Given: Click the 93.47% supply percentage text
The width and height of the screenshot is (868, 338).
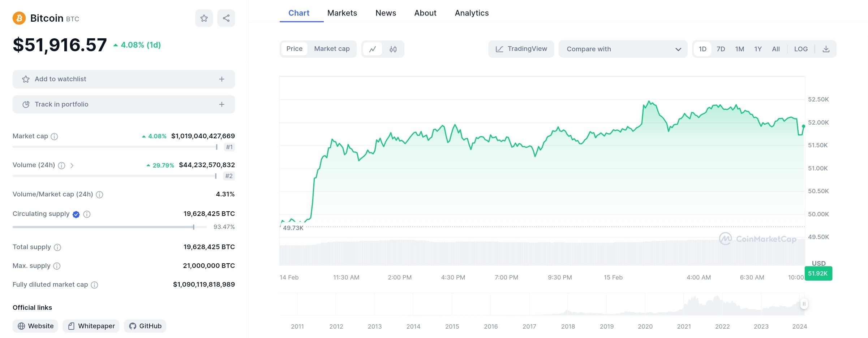Looking at the screenshot, I should 224,227.
